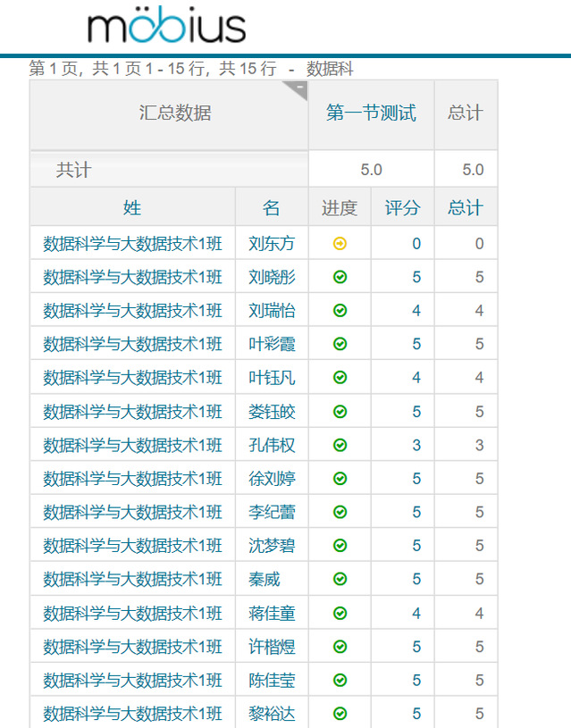The image size is (571, 728).
Task: Open the 第一节测试 assignment header
Action: 371,113
